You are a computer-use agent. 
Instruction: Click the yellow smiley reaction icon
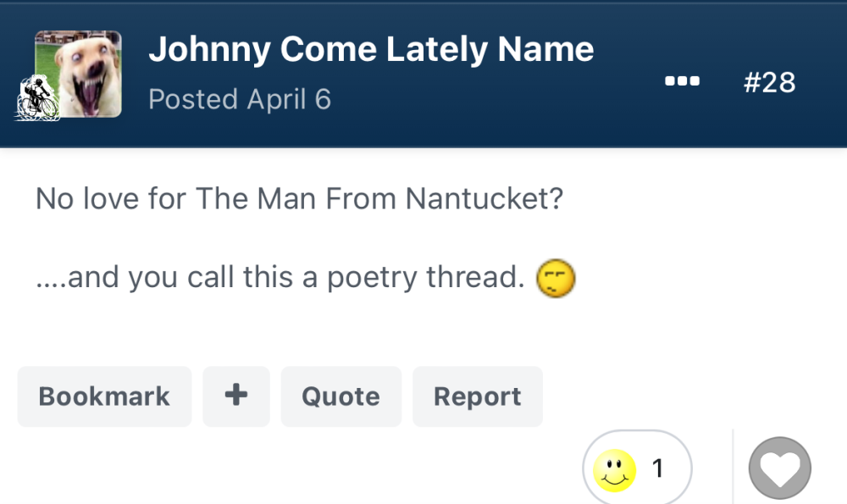click(615, 470)
